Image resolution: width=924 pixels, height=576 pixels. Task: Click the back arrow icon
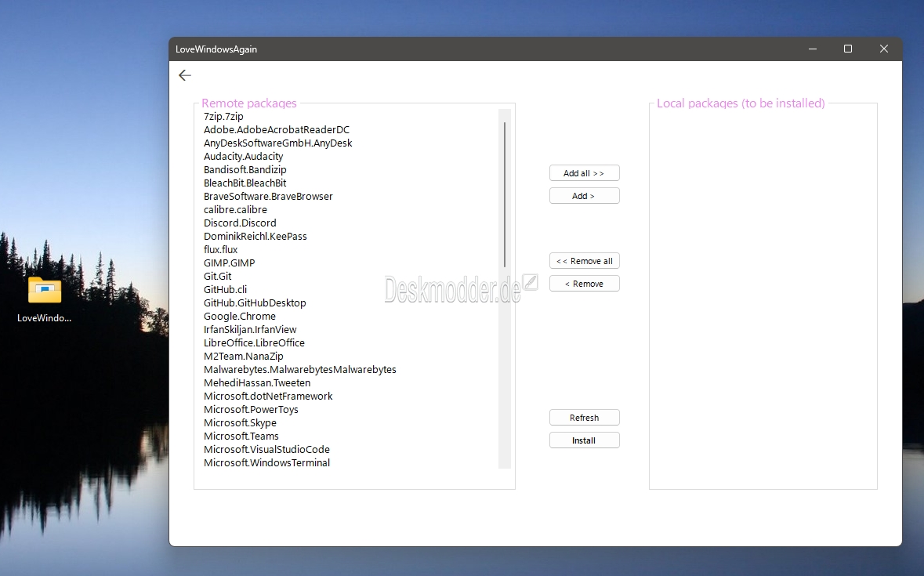[x=185, y=75]
